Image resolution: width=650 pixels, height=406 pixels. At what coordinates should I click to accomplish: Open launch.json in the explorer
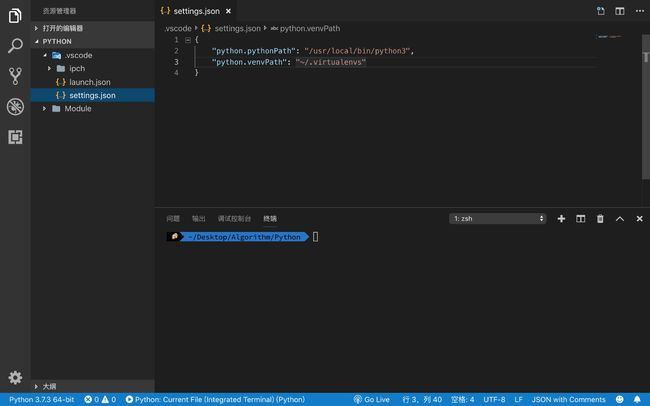click(90, 82)
